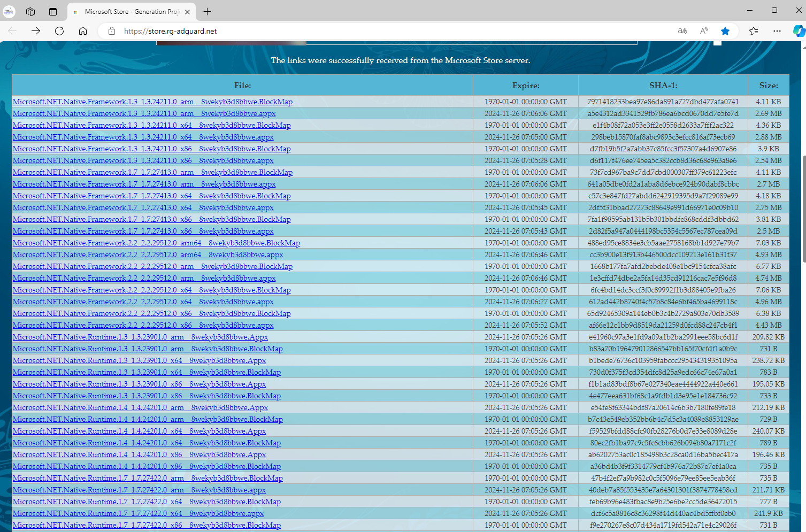
Task: Download Runtime.1.7 x86 BlockMap link
Action: [x=147, y=525]
